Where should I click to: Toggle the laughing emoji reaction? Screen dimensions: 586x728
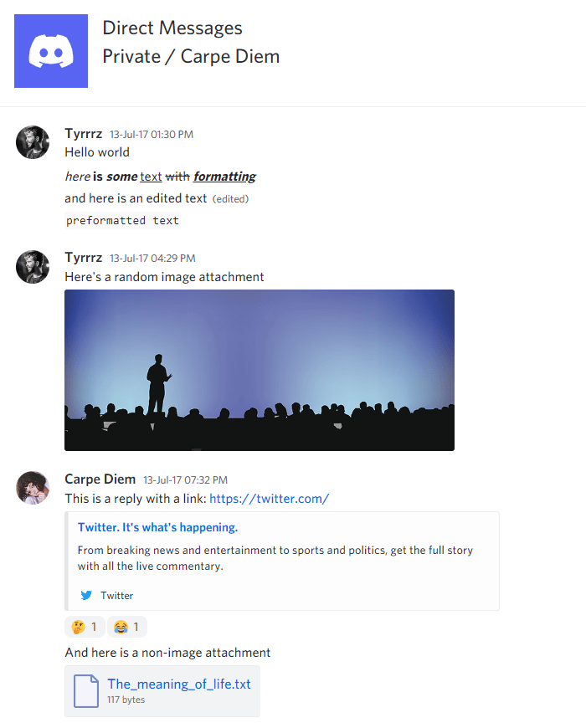(126, 626)
